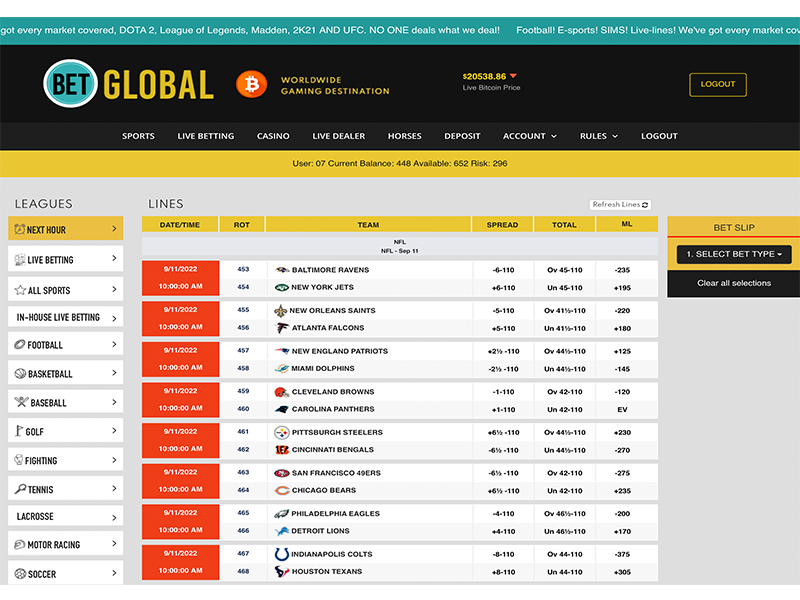Click the New England Patriots logo
Image resolution: width=800 pixels, height=600 pixels.
coord(282,351)
